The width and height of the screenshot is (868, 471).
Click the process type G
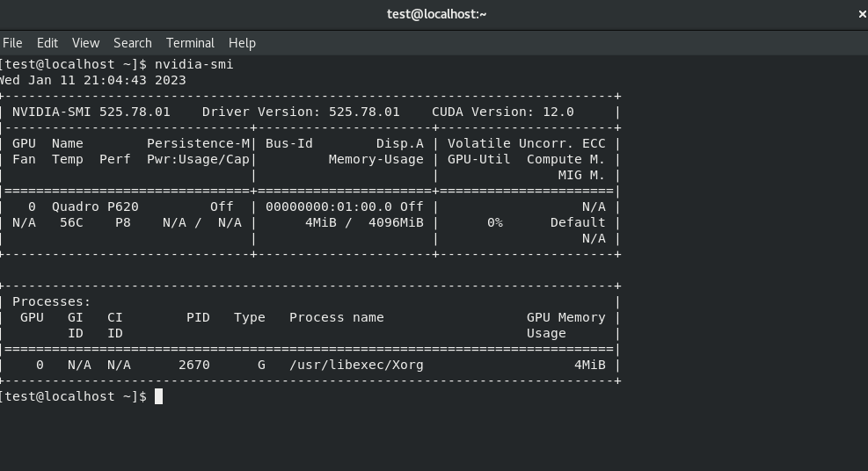point(261,366)
